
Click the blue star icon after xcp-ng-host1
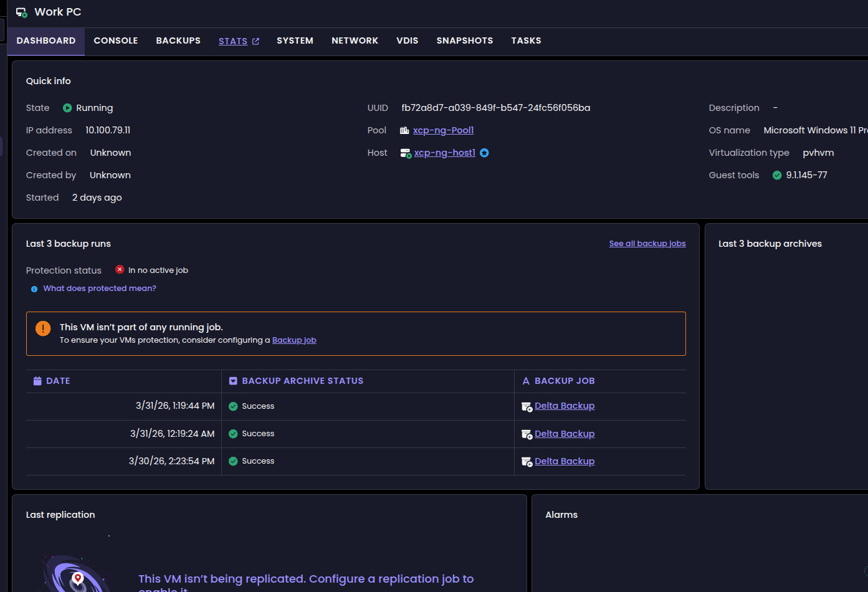tap(484, 153)
